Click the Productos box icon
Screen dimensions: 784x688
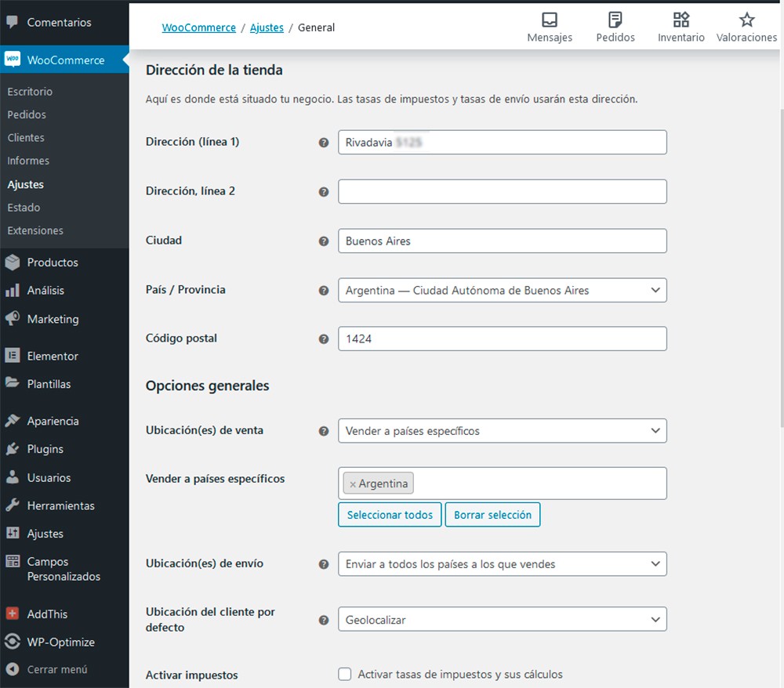click(13, 263)
